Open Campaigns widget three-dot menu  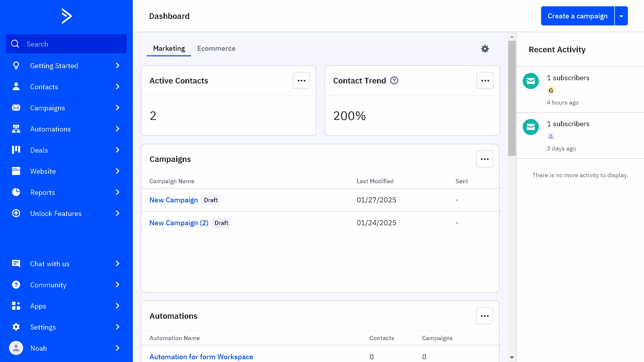[x=484, y=159]
